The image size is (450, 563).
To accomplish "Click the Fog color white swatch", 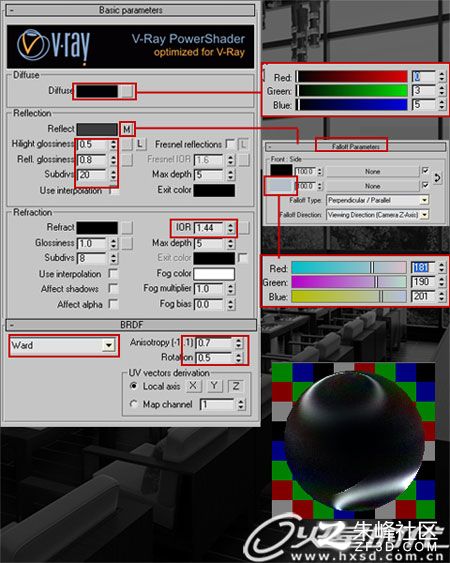I will 214,274.
